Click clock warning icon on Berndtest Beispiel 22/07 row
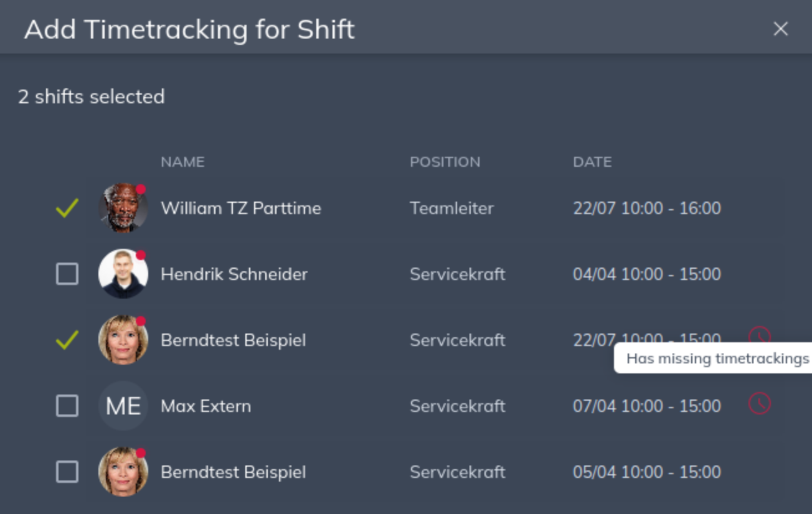Viewport: 812px width, 514px height. (759, 335)
